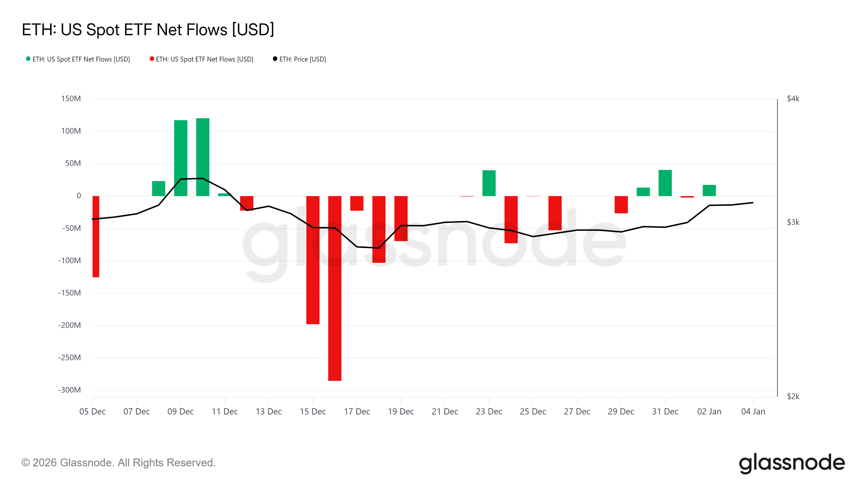
Task: Toggle the green-marked Net Flows legend label
Action: click(81, 59)
